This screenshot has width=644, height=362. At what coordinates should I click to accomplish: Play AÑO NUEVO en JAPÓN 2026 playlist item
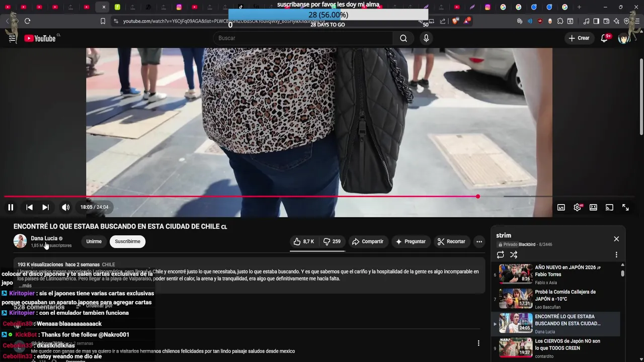click(556, 274)
